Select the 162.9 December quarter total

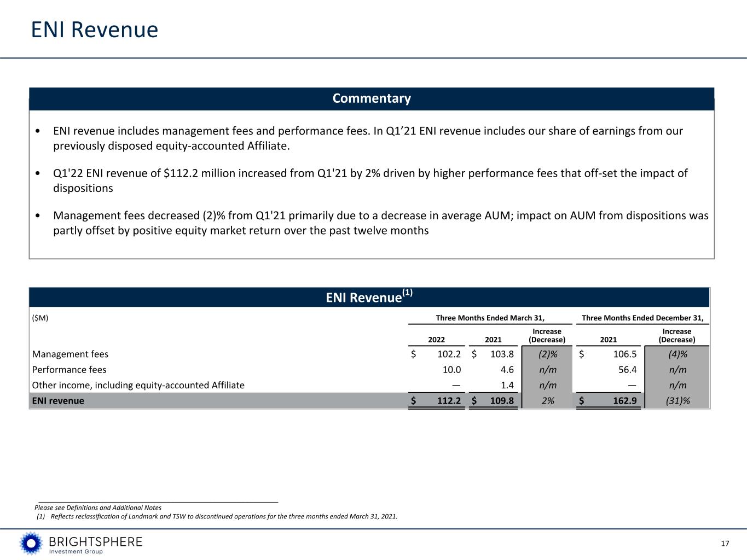624,401
